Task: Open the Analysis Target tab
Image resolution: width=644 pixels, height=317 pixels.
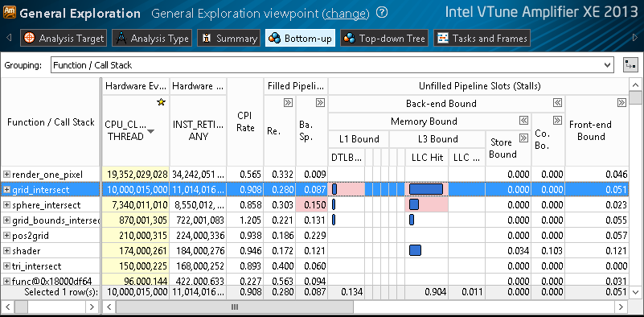Action: (x=64, y=39)
